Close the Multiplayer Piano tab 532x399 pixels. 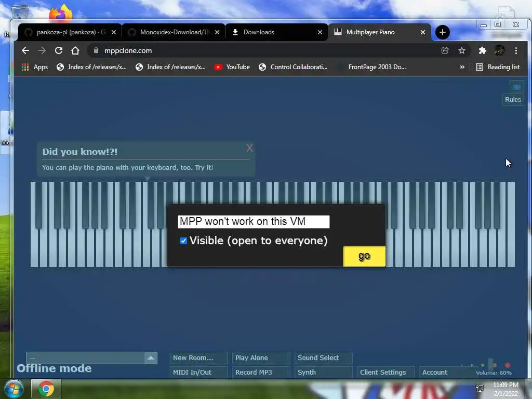[423, 32]
